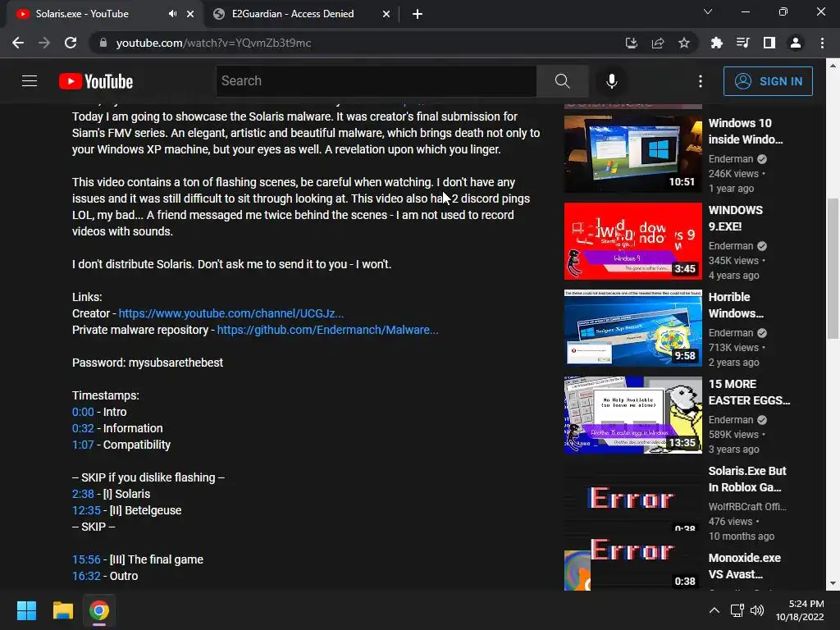Jump to 0:00 Intro timestamp
This screenshot has height=630, width=840.
pos(83,412)
